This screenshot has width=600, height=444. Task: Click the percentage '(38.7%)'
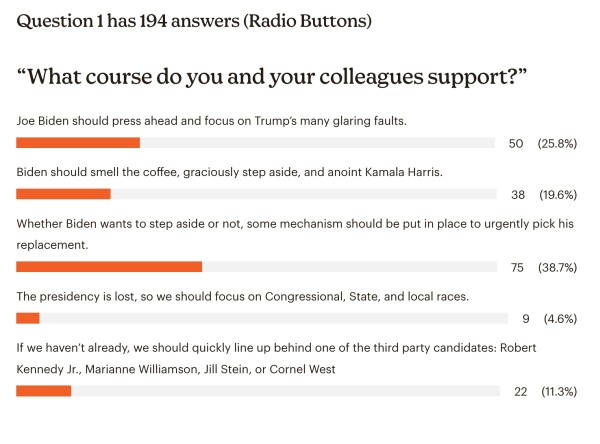click(558, 268)
